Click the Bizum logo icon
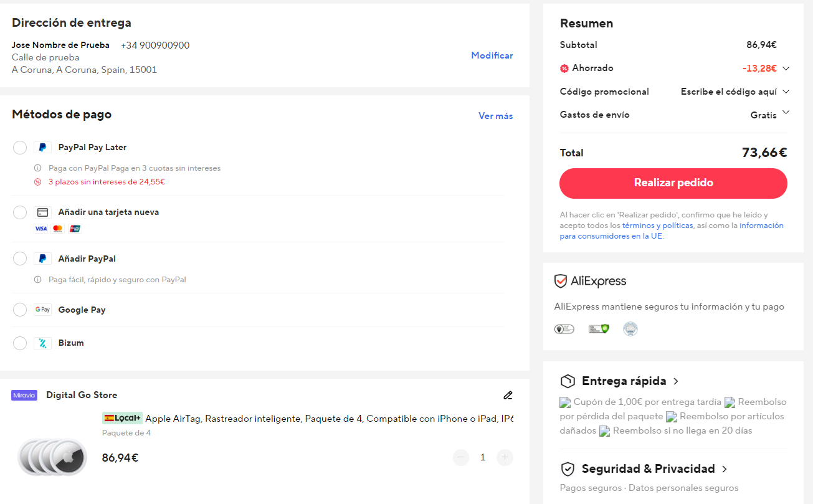813x504 pixels. (42, 343)
